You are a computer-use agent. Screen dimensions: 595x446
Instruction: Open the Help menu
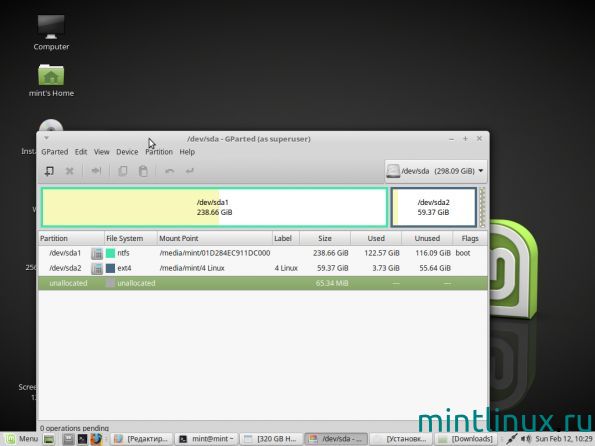tap(187, 152)
